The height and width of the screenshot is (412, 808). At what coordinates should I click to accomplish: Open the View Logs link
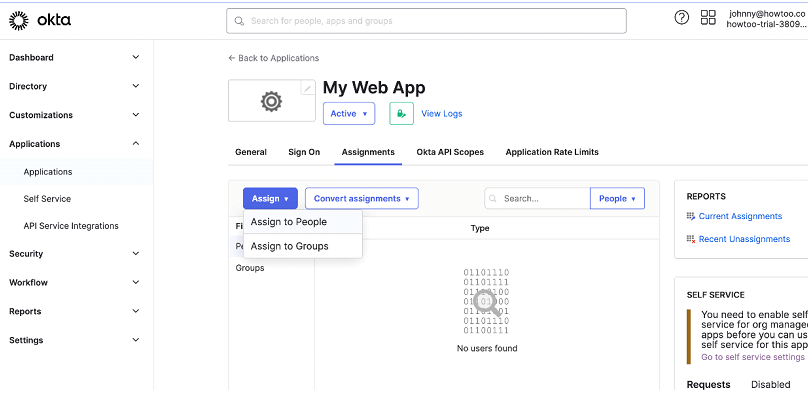(x=441, y=114)
